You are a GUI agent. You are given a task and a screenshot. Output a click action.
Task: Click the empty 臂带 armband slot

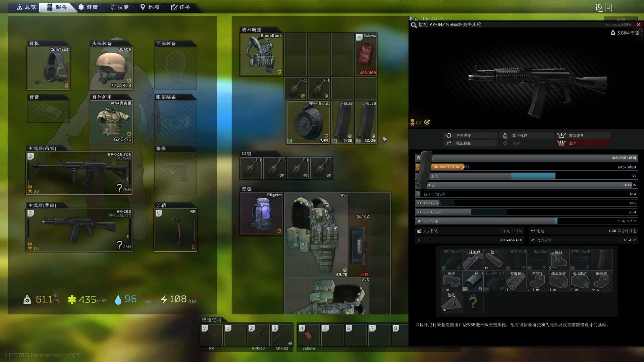click(x=48, y=111)
